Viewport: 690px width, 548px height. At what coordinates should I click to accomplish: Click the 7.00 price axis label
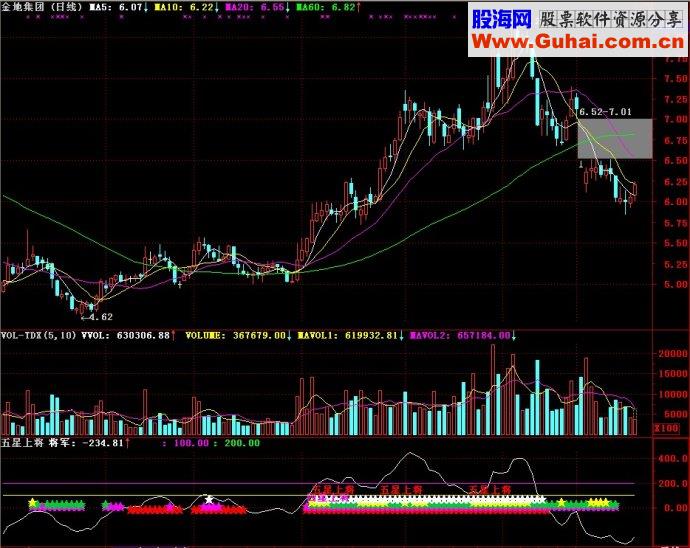(675, 119)
